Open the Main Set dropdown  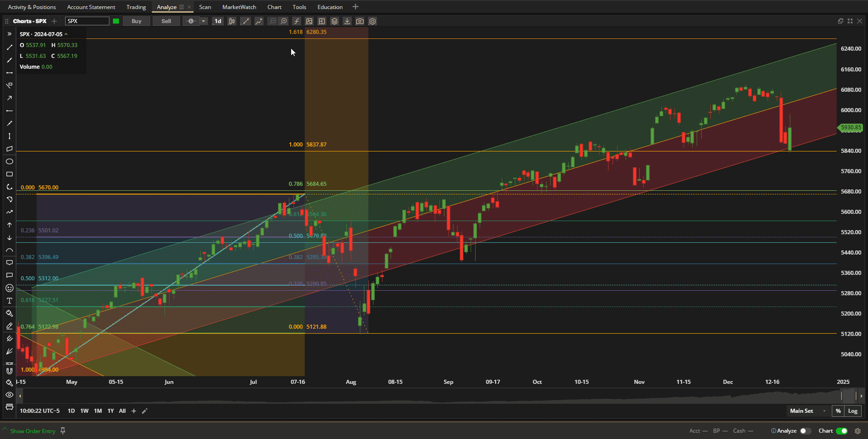pyautogui.click(x=808, y=411)
